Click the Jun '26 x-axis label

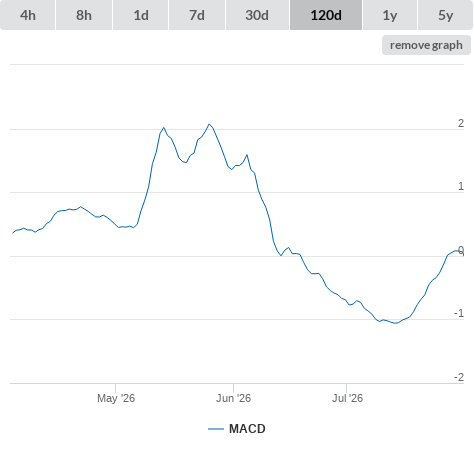(233, 398)
